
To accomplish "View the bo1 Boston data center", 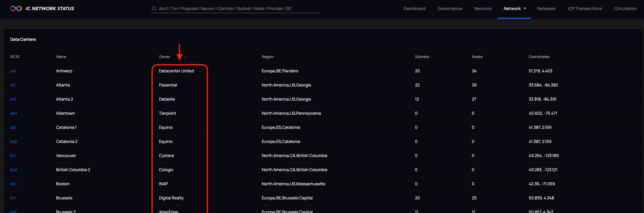I will coord(13,184).
